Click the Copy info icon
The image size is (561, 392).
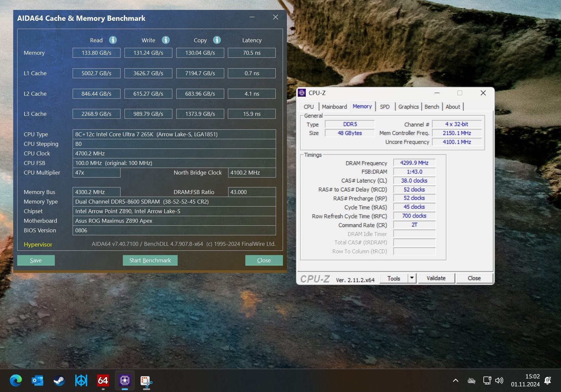coord(217,40)
